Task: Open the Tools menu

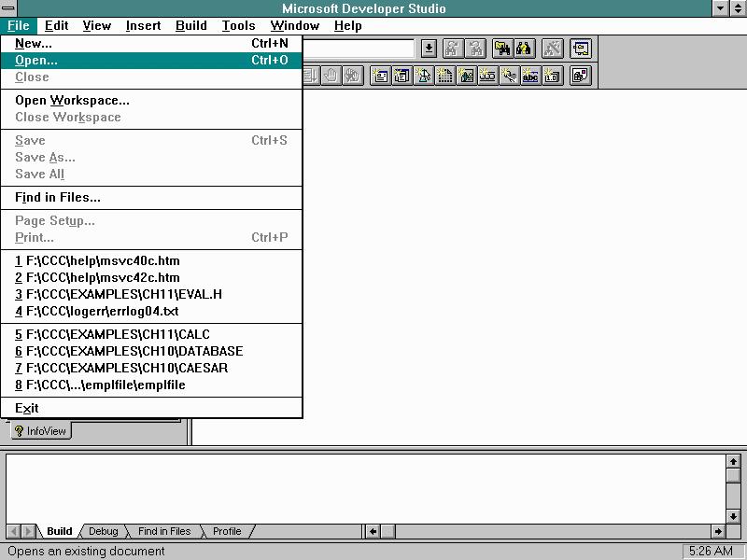Action: 238,25
